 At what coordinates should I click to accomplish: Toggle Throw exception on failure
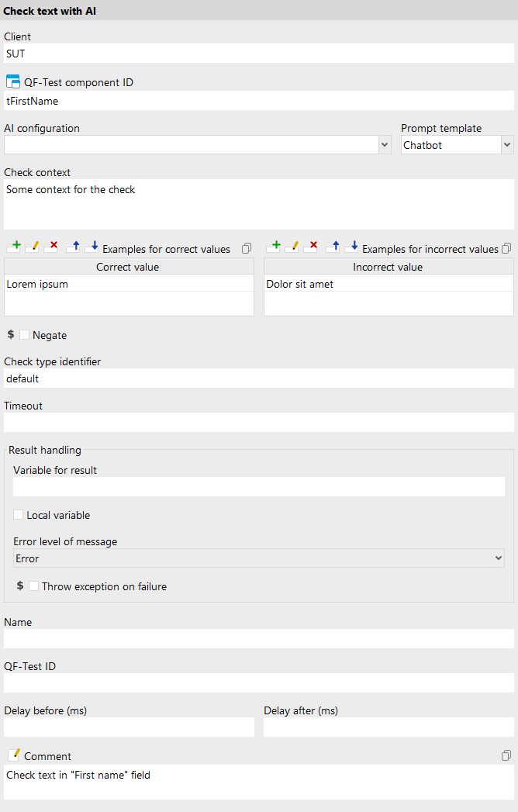pyautogui.click(x=34, y=586)
